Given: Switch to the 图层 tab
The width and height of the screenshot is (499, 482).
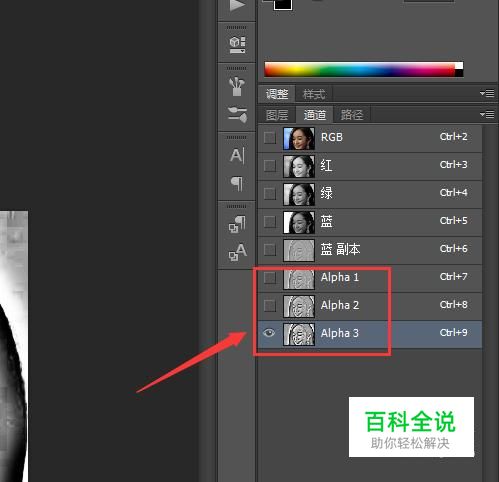Looking at the screenshot, I should (277, 115).
